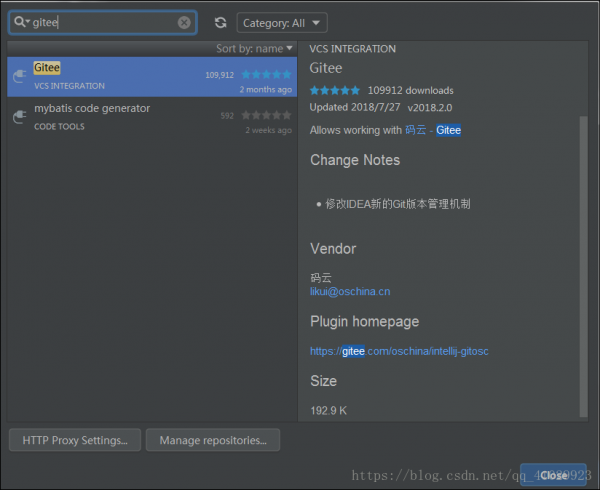Open the likui@oschina.cn email link

tap(350, 292)
